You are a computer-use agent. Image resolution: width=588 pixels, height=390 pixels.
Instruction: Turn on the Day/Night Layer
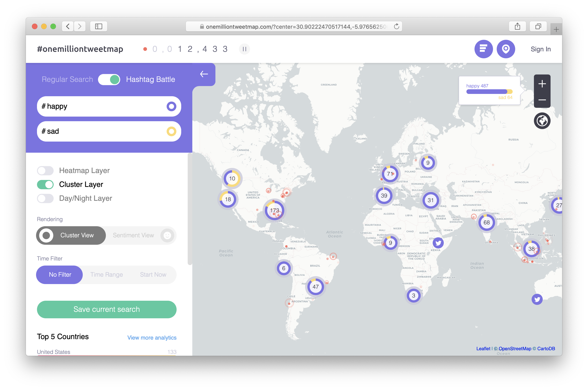(x=45, y=198)
